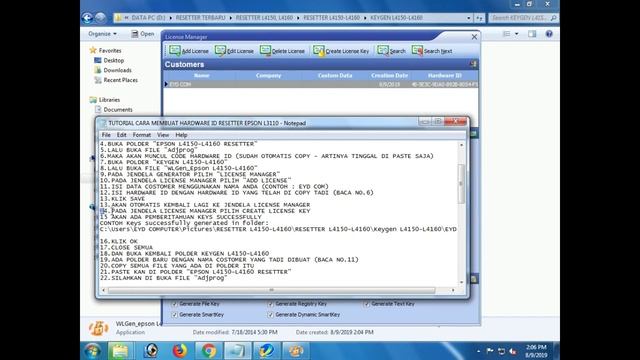
Task: Click Notepad horizontal scrollbar right arrow
Action: tap(453, 290)
